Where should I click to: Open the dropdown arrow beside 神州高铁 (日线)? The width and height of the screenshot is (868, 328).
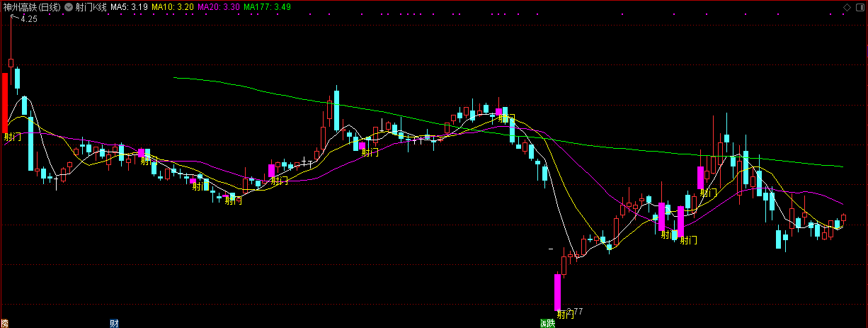[x=67, y=7]
